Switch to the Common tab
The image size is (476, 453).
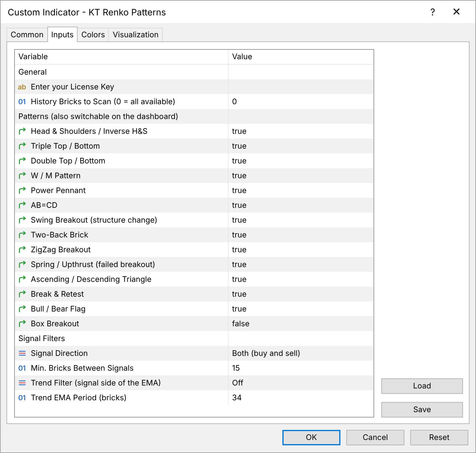pyautogui.click(x=27, y=35)
